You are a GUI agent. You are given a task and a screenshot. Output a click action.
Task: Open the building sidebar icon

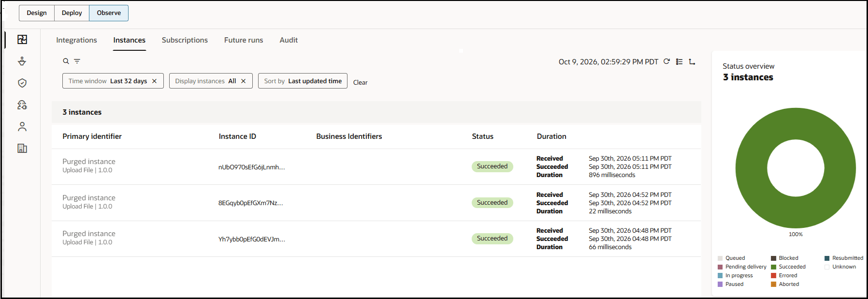pyautogui.click(x=22, y=149)
